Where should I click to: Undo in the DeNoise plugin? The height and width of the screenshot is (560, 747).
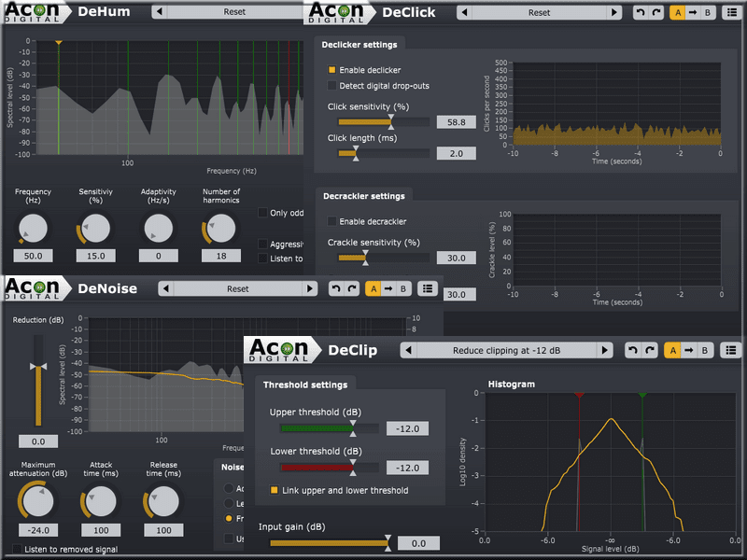tap(336, 288)
